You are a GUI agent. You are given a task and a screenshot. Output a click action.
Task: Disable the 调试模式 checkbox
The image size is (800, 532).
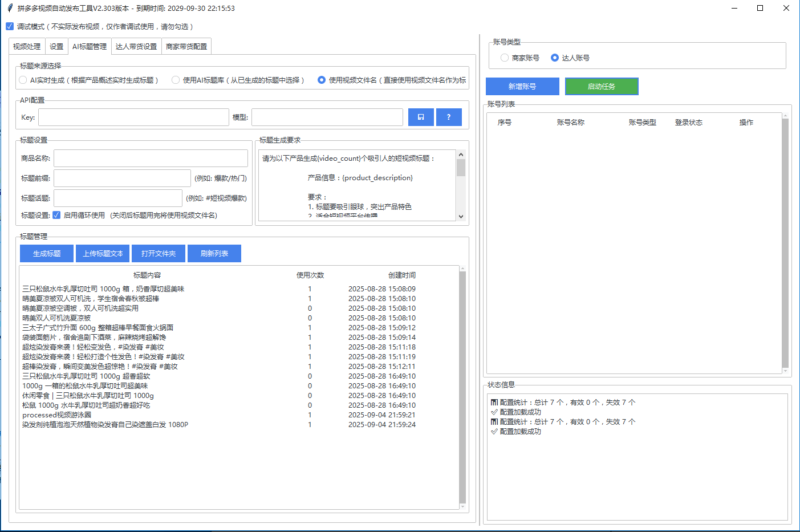tap(9, 26)
